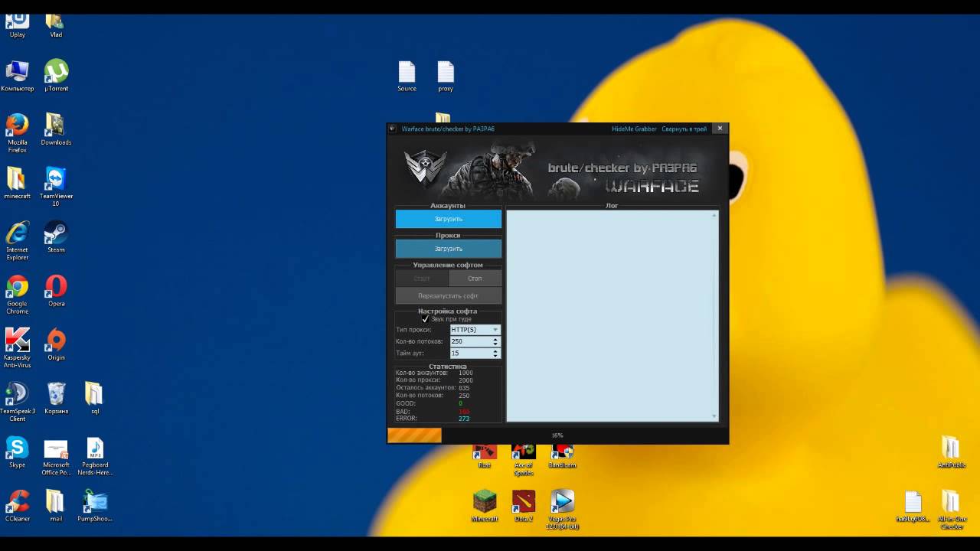Decrease Тайм аут with the down arrow
Screen dimensions: 980x551
495,356
